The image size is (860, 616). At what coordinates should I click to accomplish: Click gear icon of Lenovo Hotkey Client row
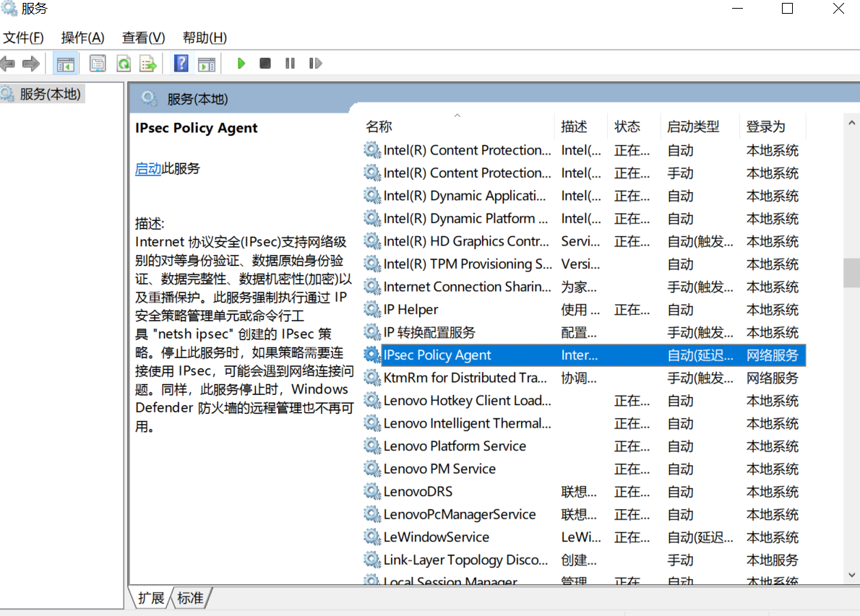coord(372,400)
